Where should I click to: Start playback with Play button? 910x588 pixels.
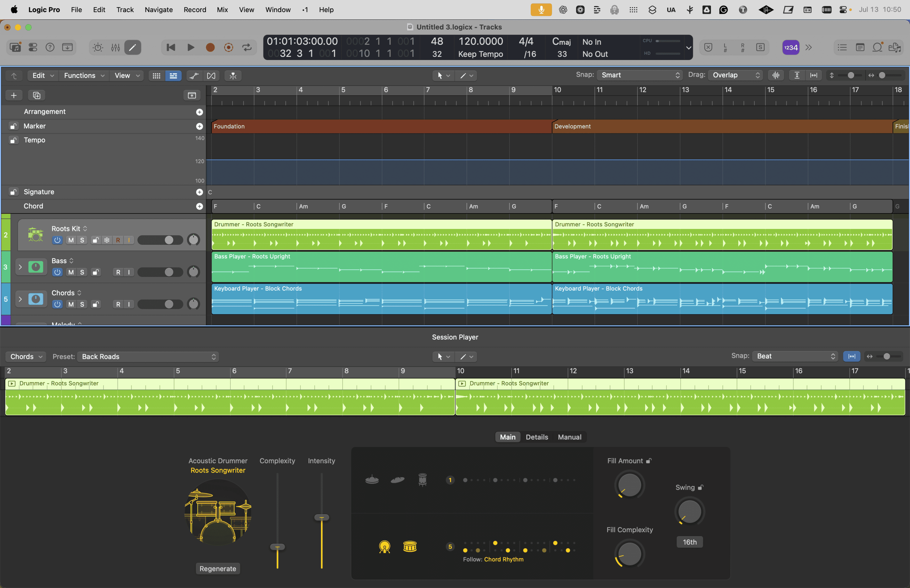191,47
